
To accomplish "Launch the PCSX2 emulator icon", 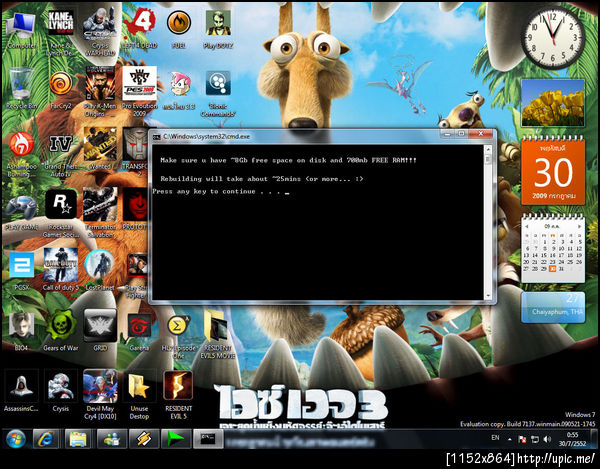I will click(21, 270).
